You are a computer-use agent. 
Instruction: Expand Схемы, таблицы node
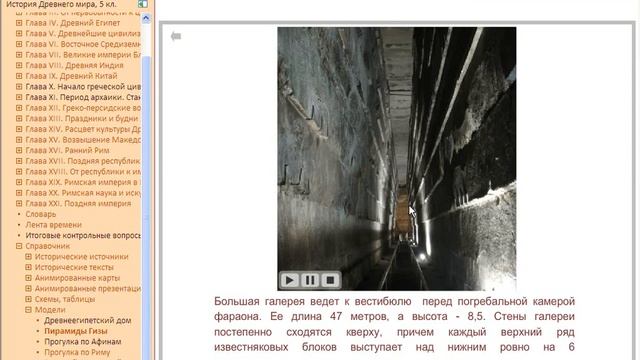coord(28,299)
